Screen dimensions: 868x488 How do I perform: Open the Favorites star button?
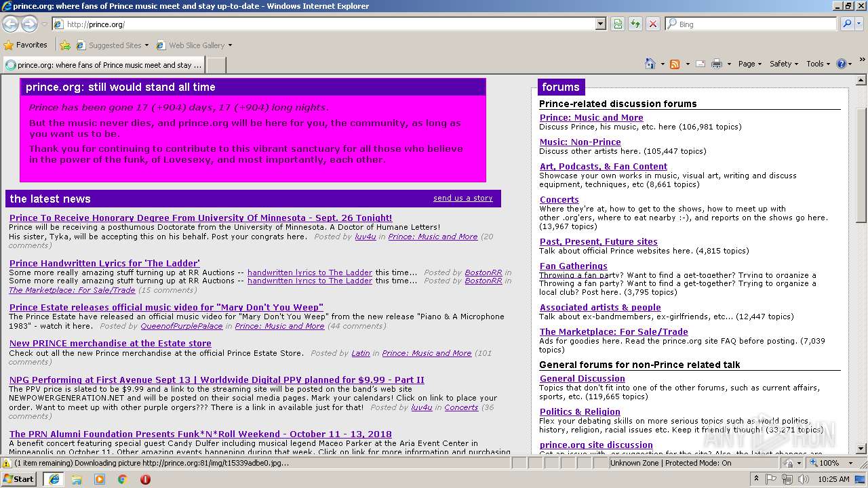point(9,45)
